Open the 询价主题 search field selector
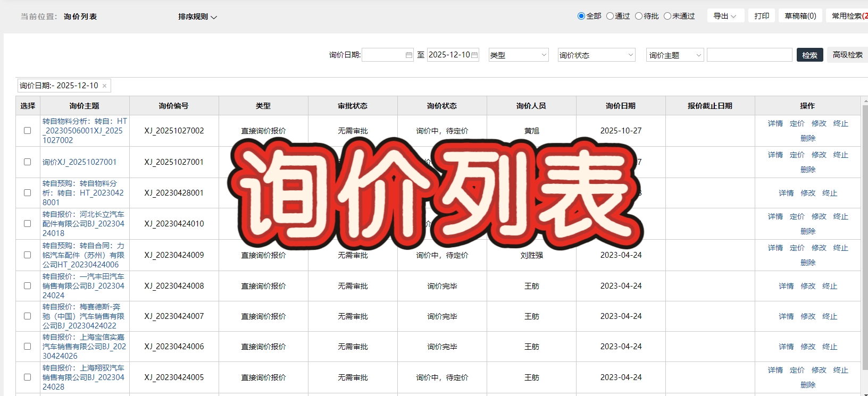This screenshot has width=868, height=396. tap(675, 55)
